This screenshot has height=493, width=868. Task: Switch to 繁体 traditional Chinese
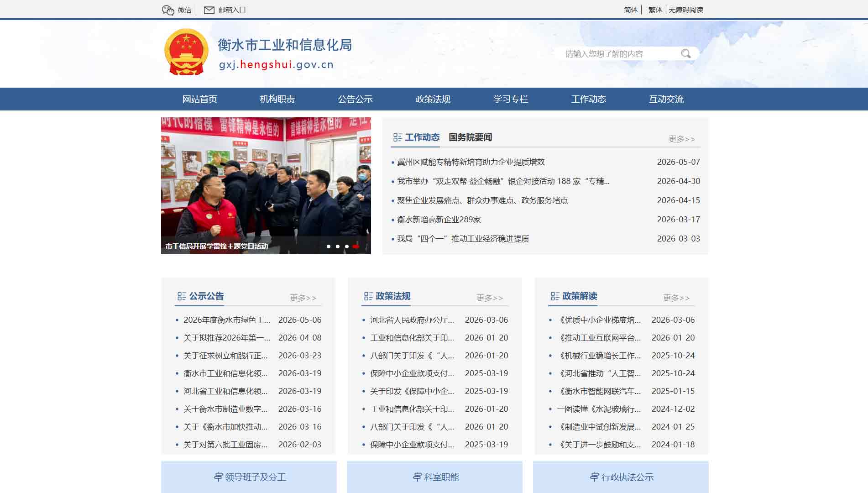(x=655, y=10)
